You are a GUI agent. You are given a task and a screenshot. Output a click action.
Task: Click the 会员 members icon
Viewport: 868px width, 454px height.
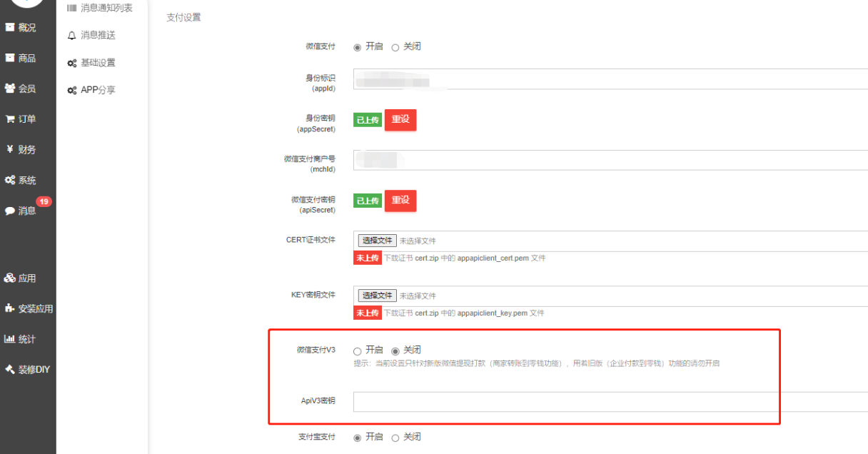coord(10,89)
